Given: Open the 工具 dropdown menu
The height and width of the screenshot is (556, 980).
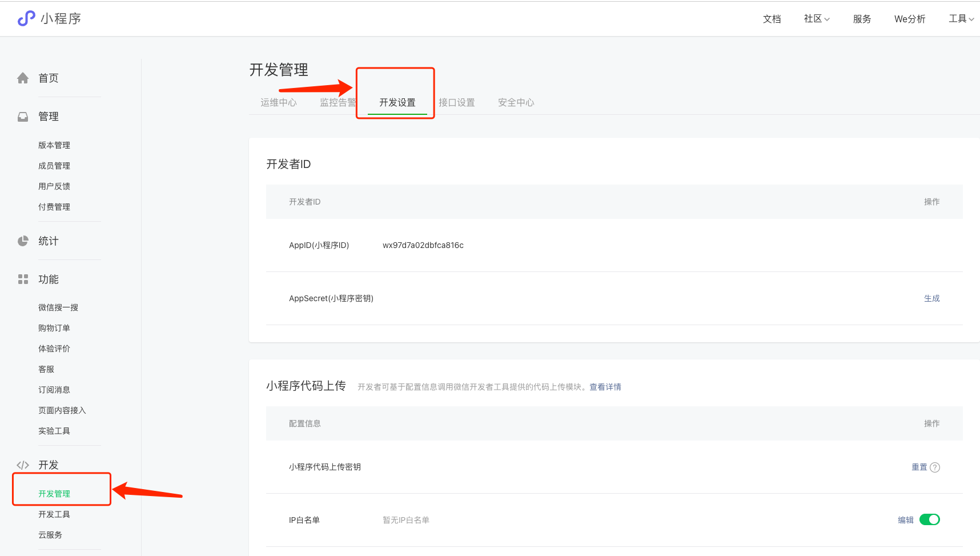Looking at the screenshot, I should click(x=961, y=19).
